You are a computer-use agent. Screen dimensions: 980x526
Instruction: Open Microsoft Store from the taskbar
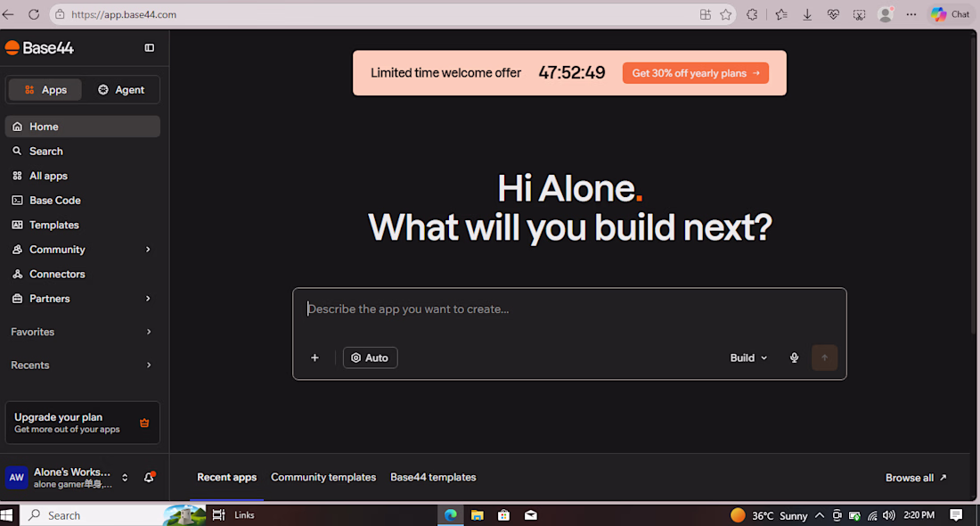(503, 515)
